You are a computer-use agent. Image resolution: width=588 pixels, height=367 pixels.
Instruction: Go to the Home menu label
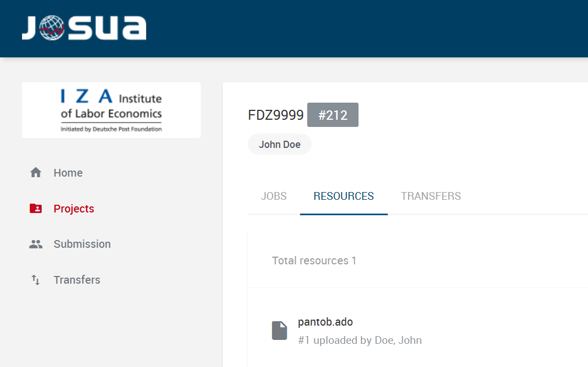(x=68, y=173)
